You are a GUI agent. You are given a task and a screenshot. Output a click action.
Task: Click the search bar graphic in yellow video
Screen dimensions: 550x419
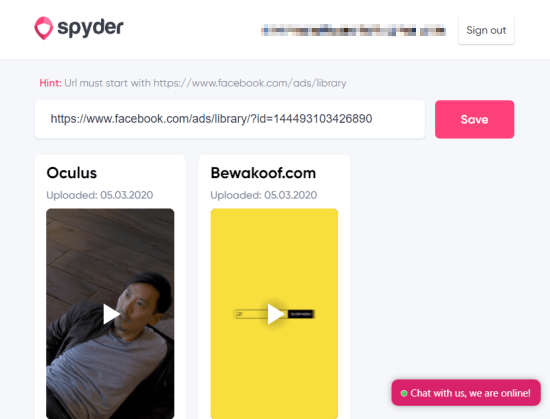coord(251,314)
